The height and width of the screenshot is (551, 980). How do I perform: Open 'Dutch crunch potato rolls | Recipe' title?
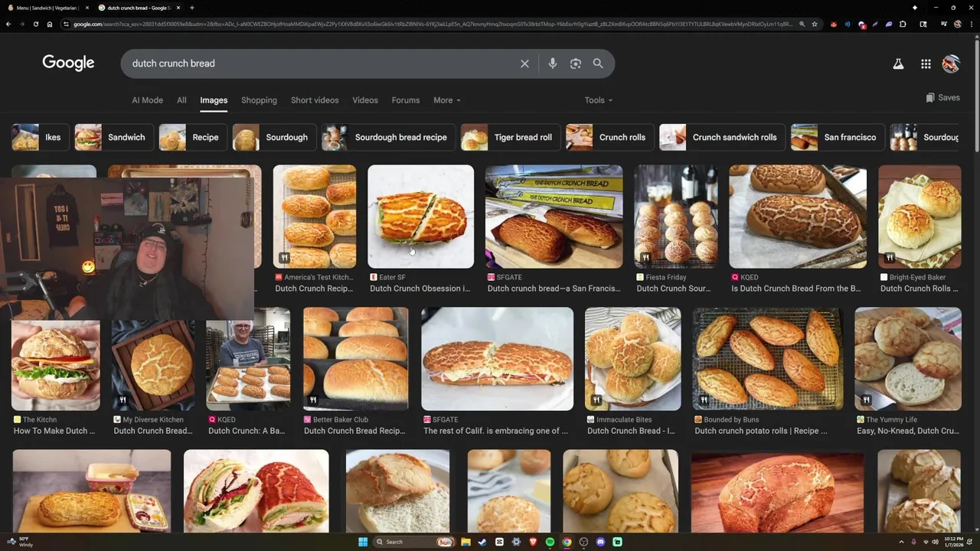[x=761, y=431]
